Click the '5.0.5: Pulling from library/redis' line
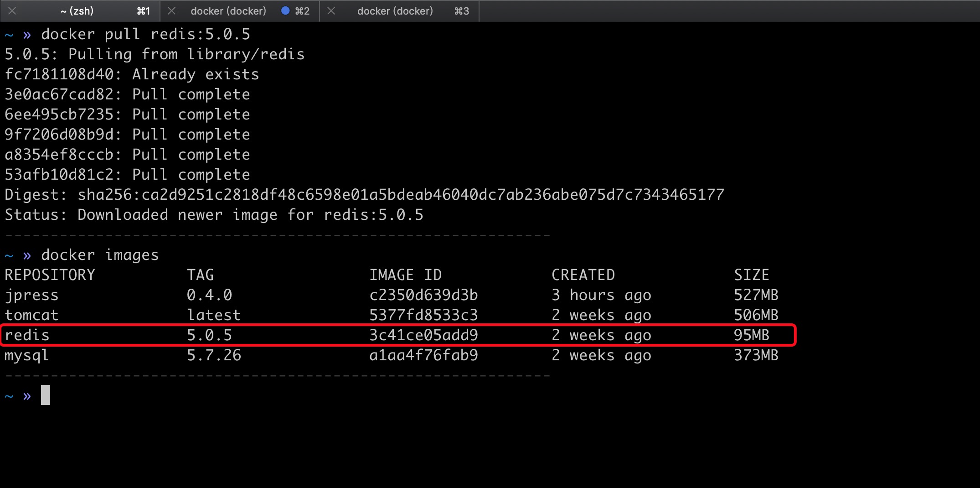The width and height of the screenshot is (980, 488). [x=155, y=54]
